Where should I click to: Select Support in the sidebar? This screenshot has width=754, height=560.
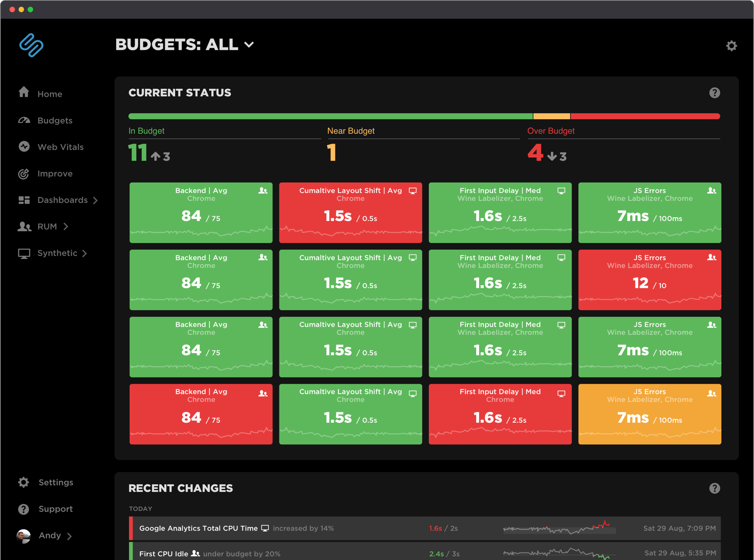click(55, 509)
